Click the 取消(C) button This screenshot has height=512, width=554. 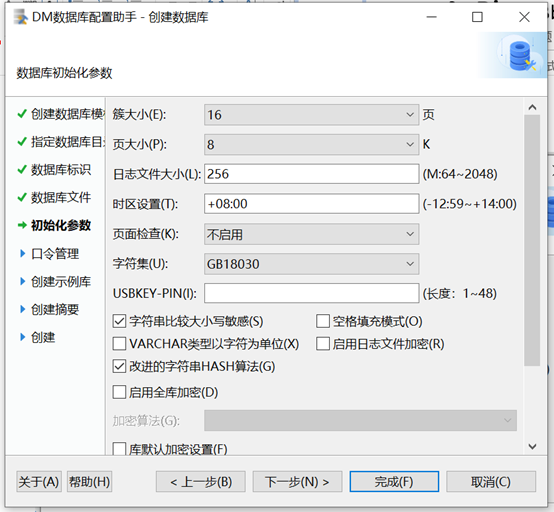pyautogui.click(x=491, y=482)
